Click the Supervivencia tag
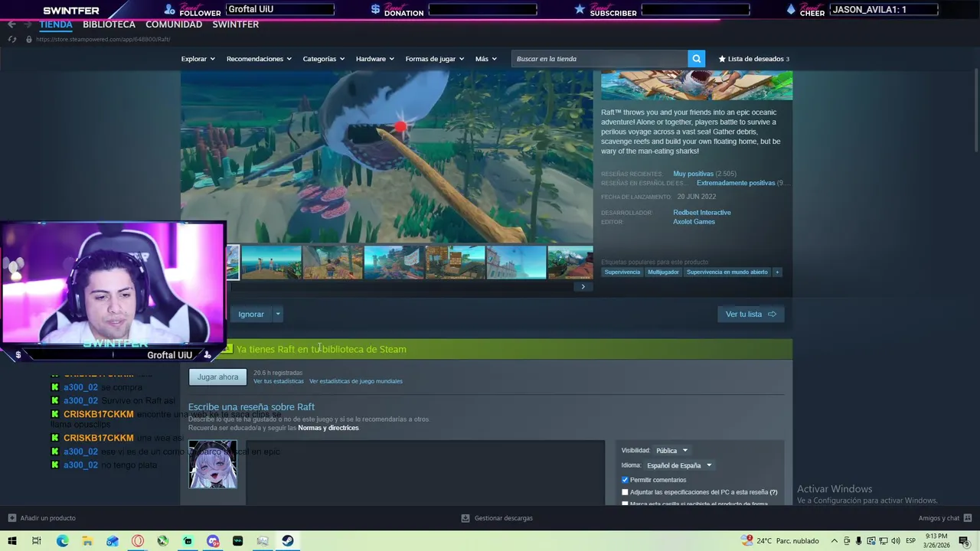The image size is (980, 551). (x=622, y=272)
